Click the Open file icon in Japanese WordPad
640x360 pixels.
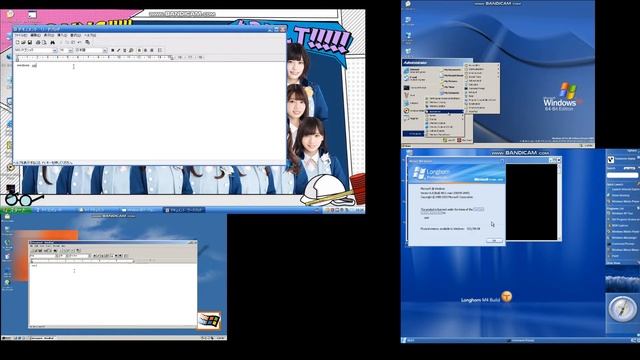tap(23, 42)
